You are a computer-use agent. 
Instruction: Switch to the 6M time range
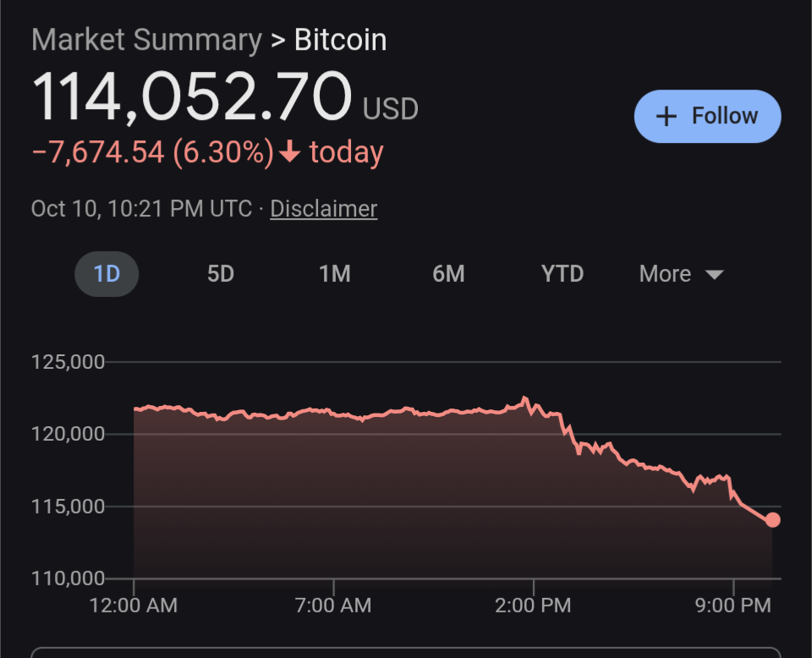tap(448, 274)
